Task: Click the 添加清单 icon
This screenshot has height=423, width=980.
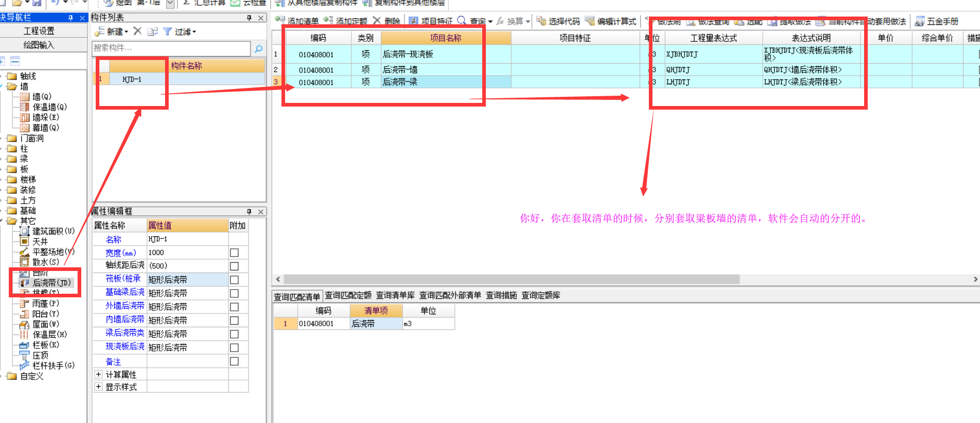Action: (x=280, y=21)
